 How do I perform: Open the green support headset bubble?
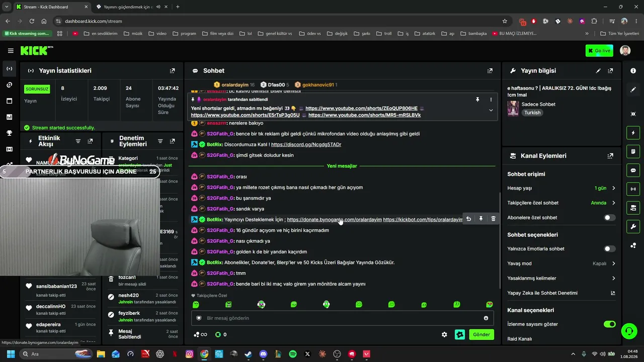point(629,331)
